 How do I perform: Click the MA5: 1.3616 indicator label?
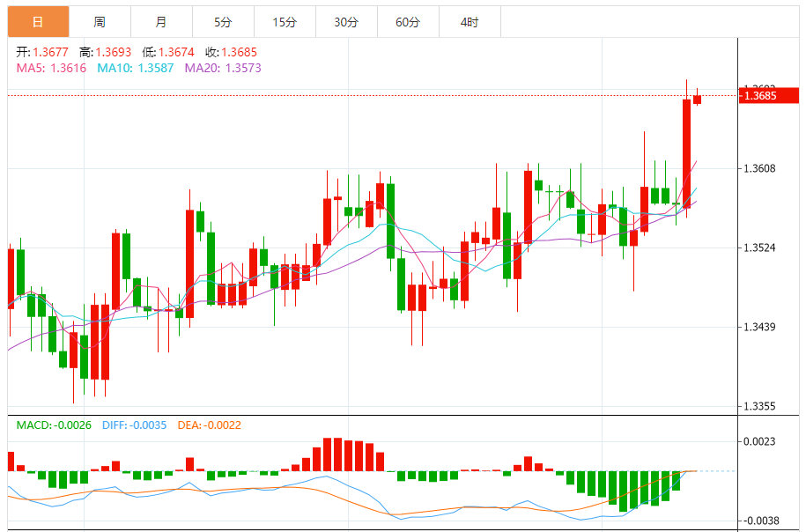point(51,68)
